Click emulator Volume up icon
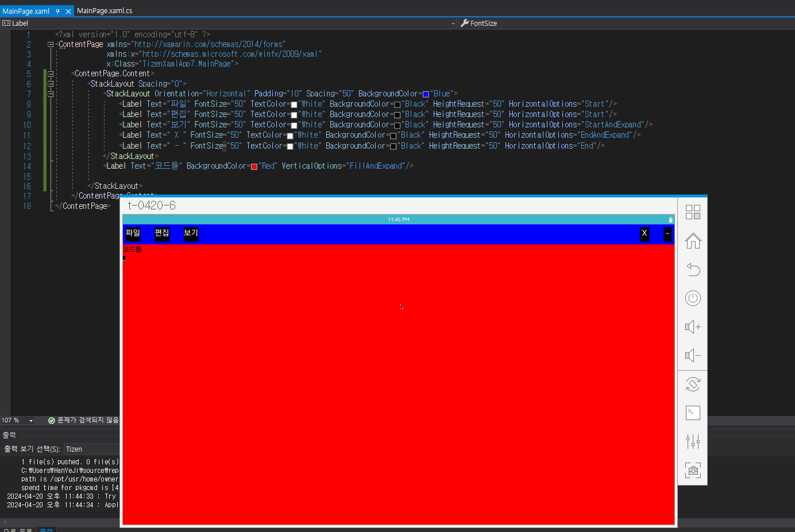This screenshot has height=532, width=795. click(693, 327)
